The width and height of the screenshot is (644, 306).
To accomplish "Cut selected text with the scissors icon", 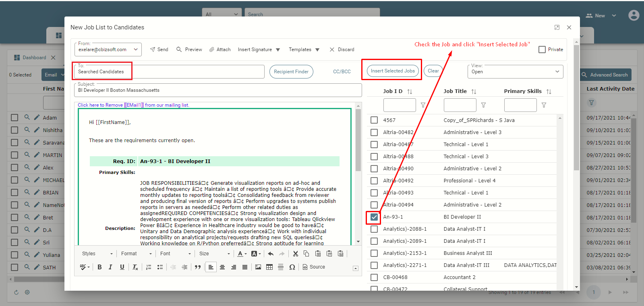I will [x=296, y=254].
